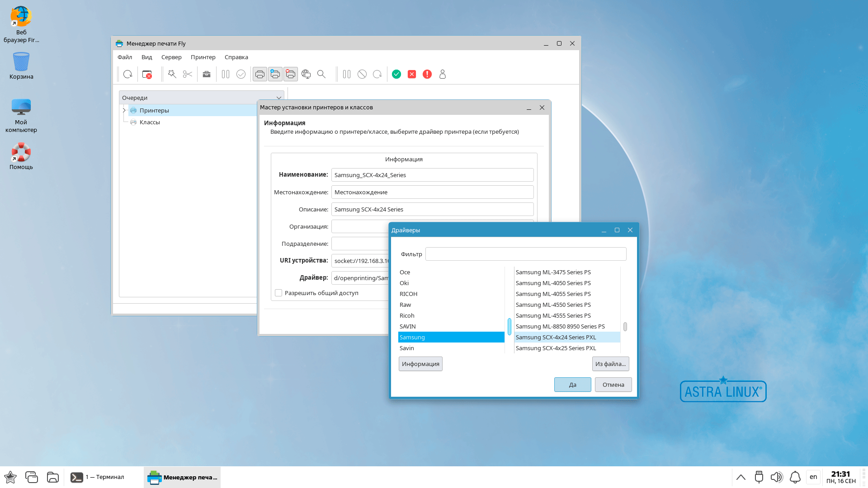Image resolution: width=868 pixels, height=488 pixels.
Task: Click the magic wand wizard icon
Action: (172, 74)
